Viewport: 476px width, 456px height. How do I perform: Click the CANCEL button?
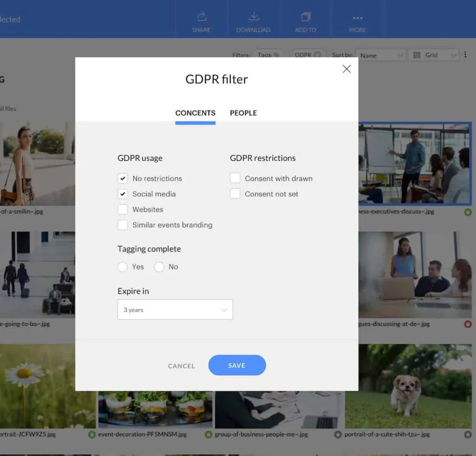(x=182, y=366)
